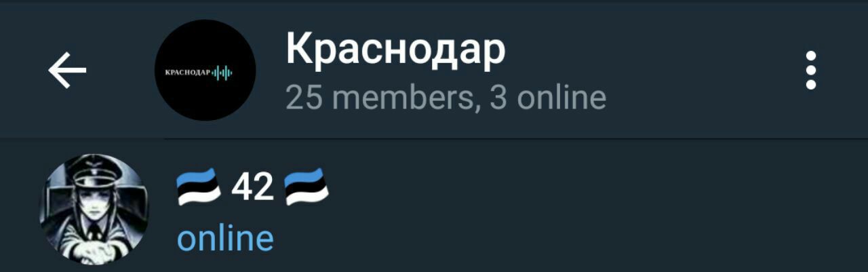Click the small КРАСНОДАР text in logo
Screen dimensions: 868x272
coord(188,72)
